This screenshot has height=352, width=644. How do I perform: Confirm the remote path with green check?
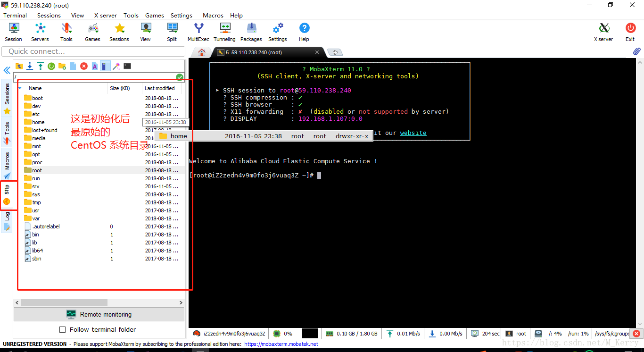click(x=180, y=77)
